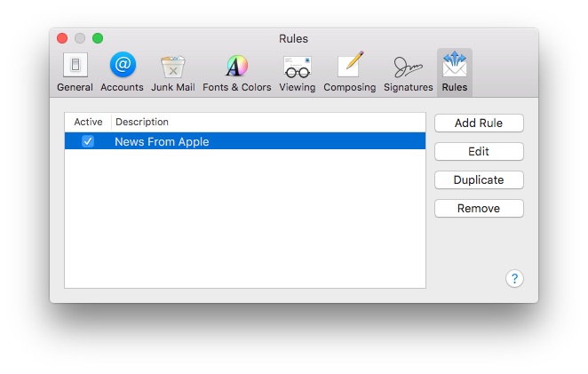Image resolution: width=588 pixels, height=374 pixels.
Task: Disable the News From Apple rule checkbox
Action: 88,141
